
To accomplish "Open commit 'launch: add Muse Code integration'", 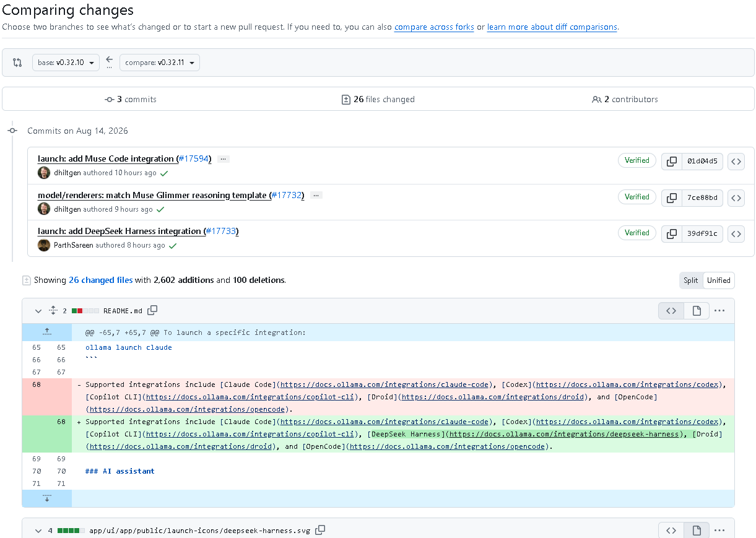I will (106, 159).
